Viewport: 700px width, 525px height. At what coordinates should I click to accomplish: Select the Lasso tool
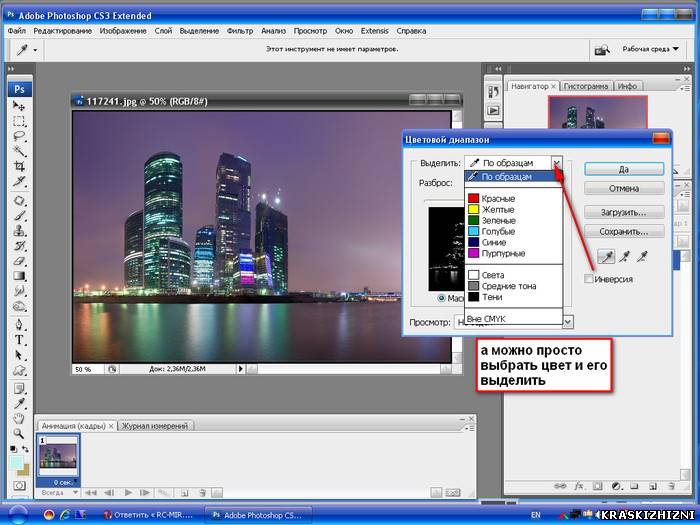coord(19,136)
